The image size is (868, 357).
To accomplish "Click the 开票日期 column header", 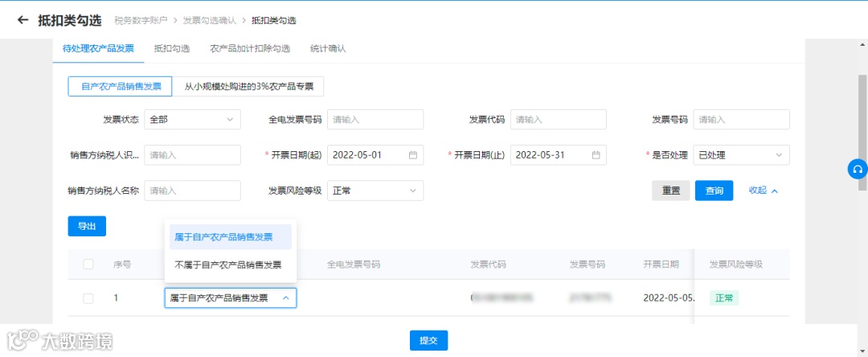I will 661,265.
